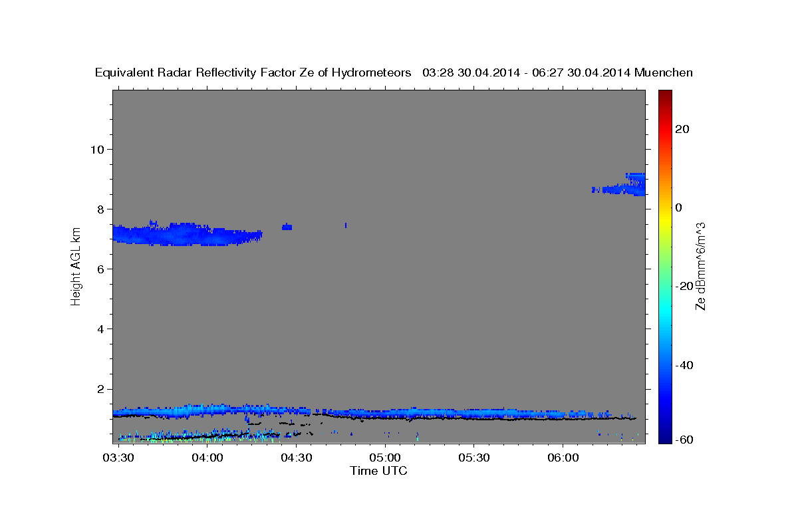Click the 'Ze dBmm^6/m^3' colorbar label
Viewport: 798px width, 532px height.
click(700, 266)
